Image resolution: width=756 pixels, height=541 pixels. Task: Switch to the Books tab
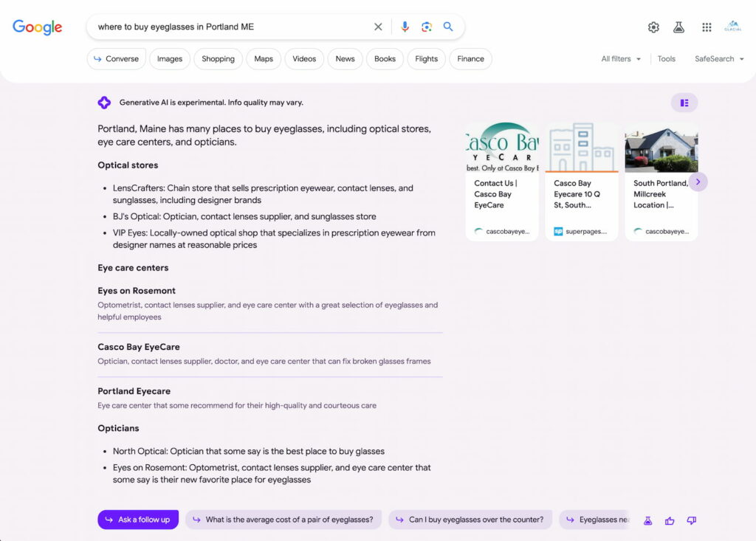pos(385,59)
